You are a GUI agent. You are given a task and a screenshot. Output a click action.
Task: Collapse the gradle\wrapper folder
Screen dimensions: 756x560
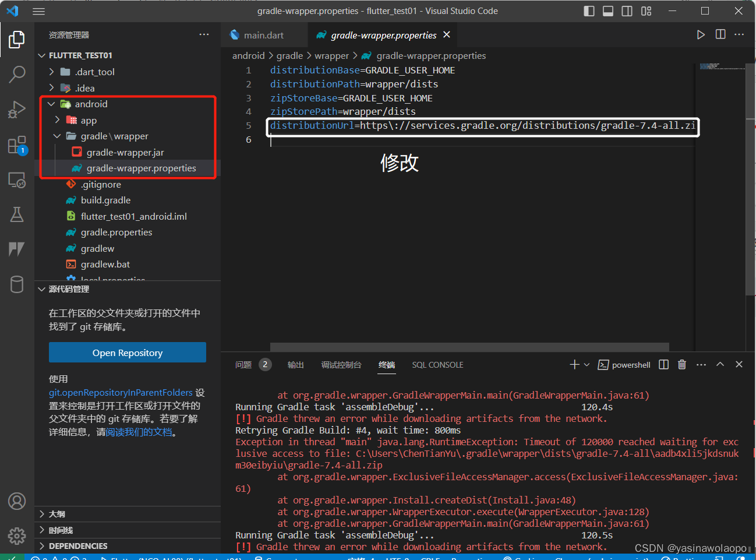tap(57, 136)
